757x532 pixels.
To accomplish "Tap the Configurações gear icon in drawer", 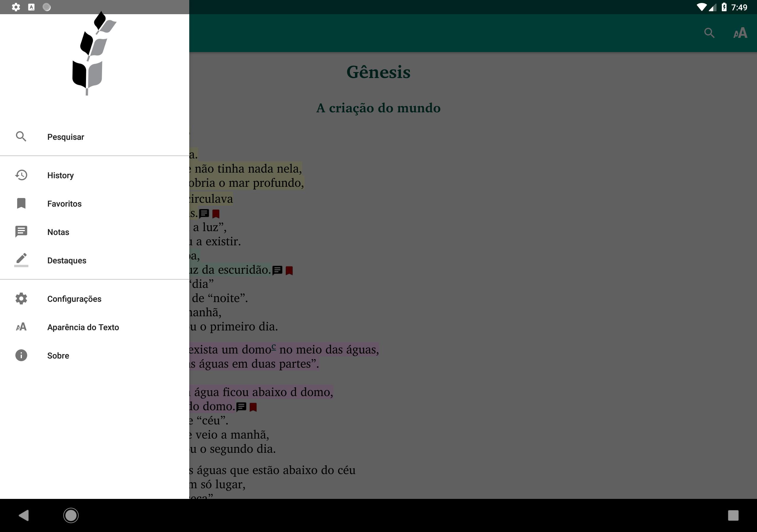I will point(21,299).
